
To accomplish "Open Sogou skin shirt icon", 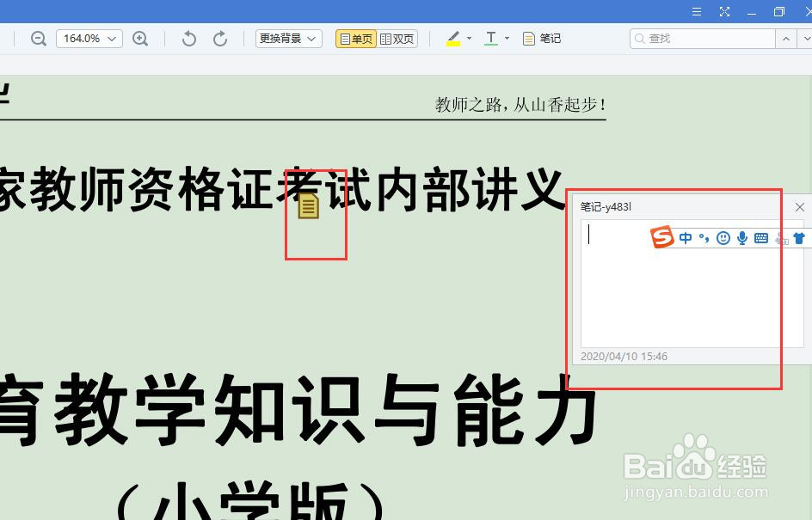I will 799,238.
